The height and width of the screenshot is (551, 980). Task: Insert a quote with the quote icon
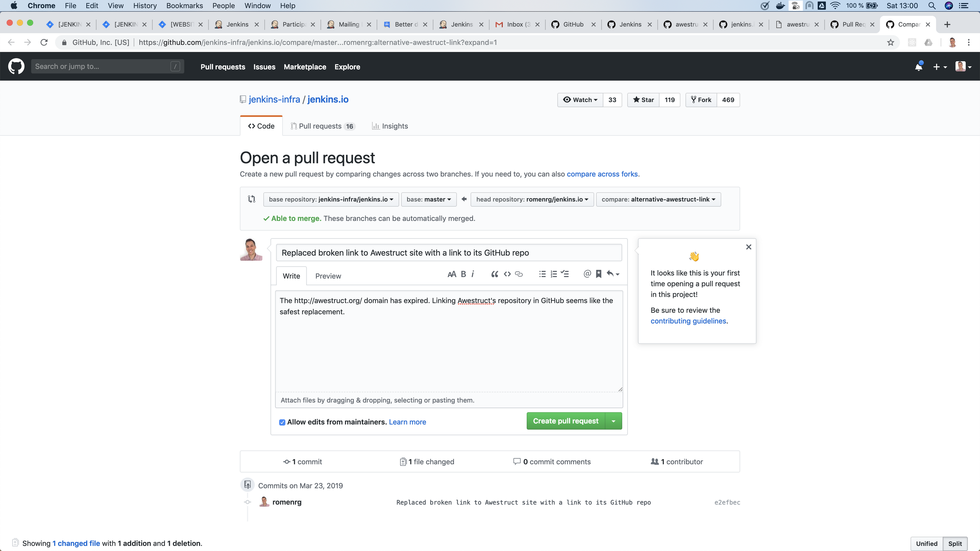click(494, 274)
